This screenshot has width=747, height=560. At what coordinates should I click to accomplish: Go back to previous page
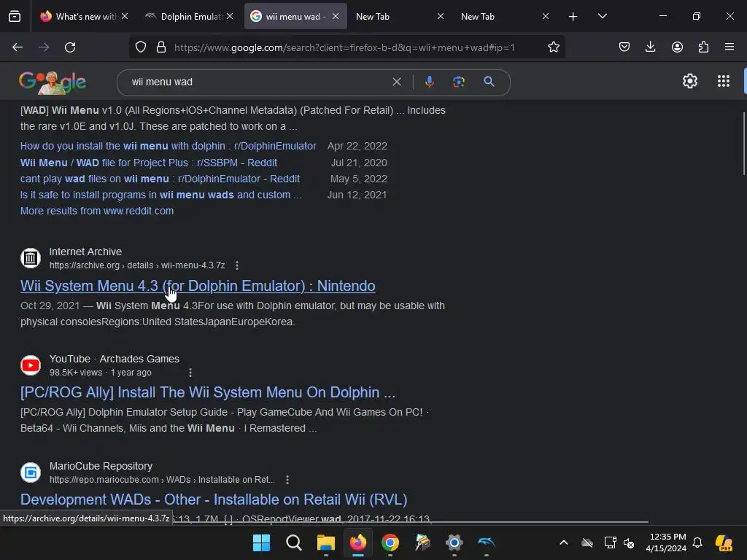[18, 47]
